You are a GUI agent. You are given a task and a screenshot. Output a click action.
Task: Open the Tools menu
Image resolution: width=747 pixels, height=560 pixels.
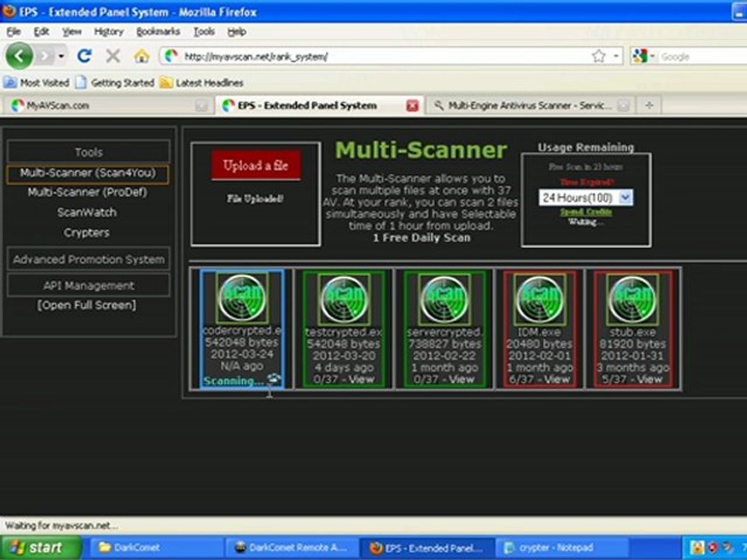(204, 31)
